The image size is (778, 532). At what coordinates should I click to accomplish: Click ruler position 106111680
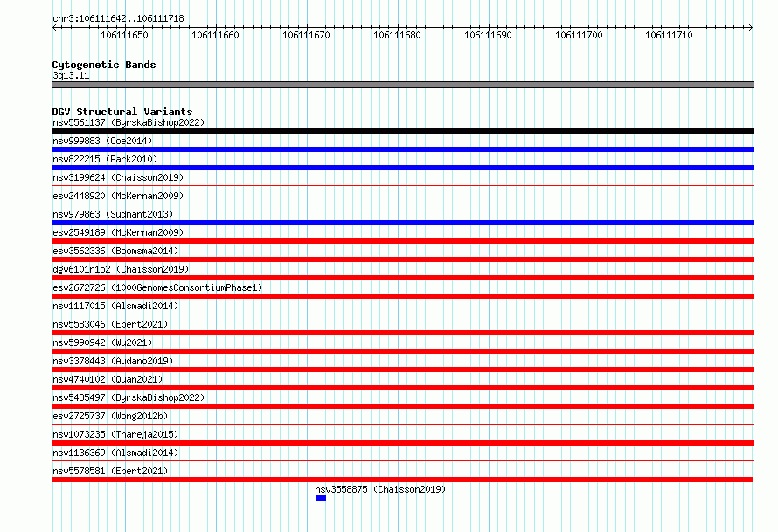(397, 35)
